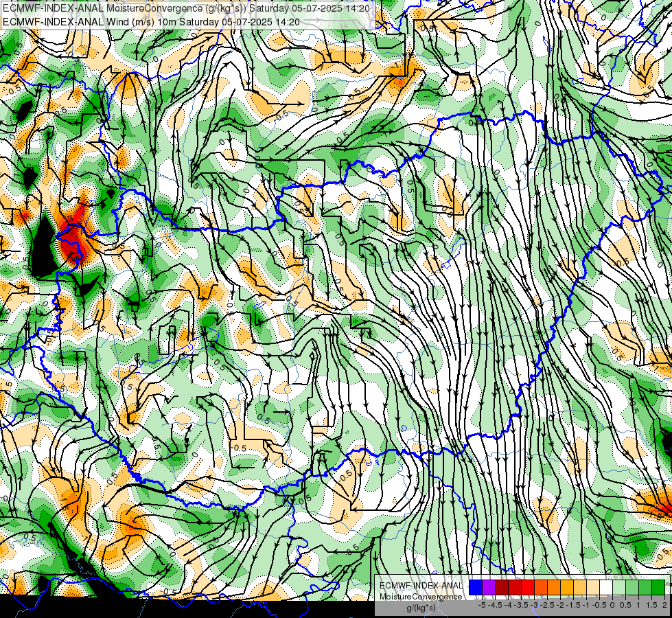
Task: Click the legend tick value -4
Action: point(508,605)
